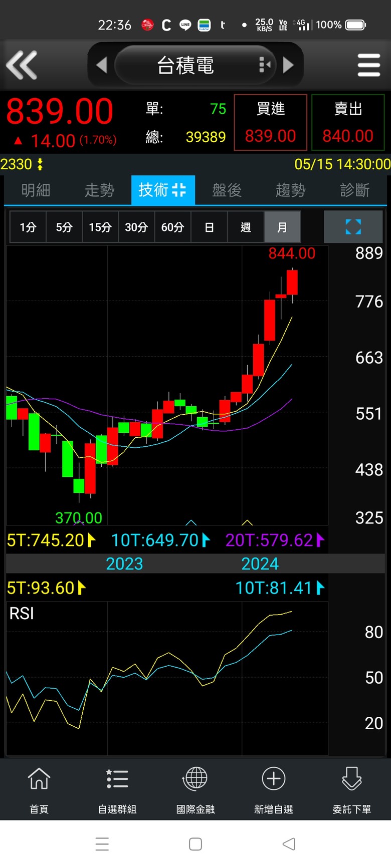Tap the 20T:579.62 moving average setting
Image resolution: width=391 pixels, height=868 pixels.
(x=275, y=540)
